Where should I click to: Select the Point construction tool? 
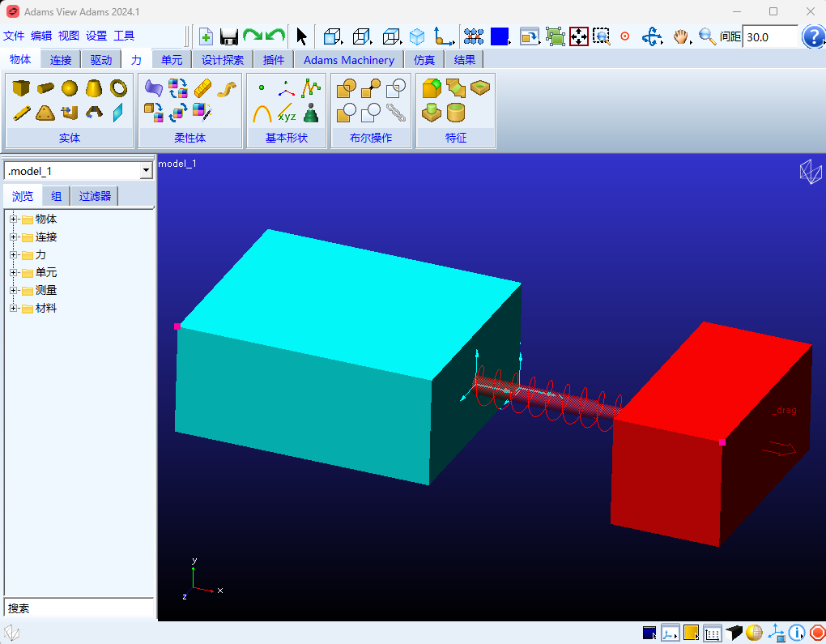(x=262, y=88)
